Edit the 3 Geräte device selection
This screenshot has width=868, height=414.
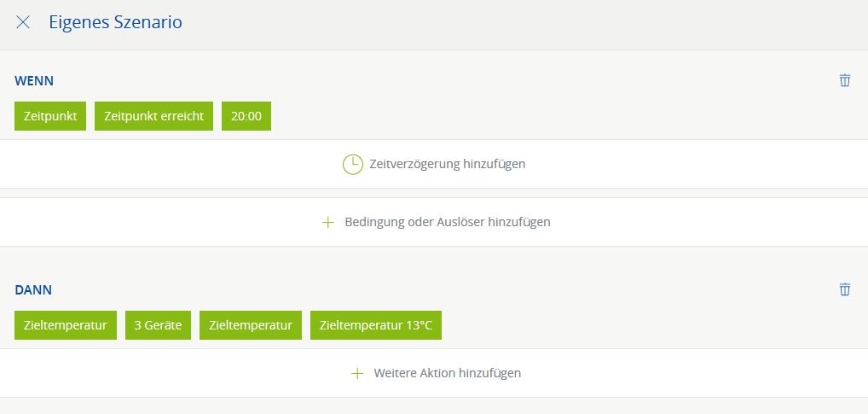[158, 325]
